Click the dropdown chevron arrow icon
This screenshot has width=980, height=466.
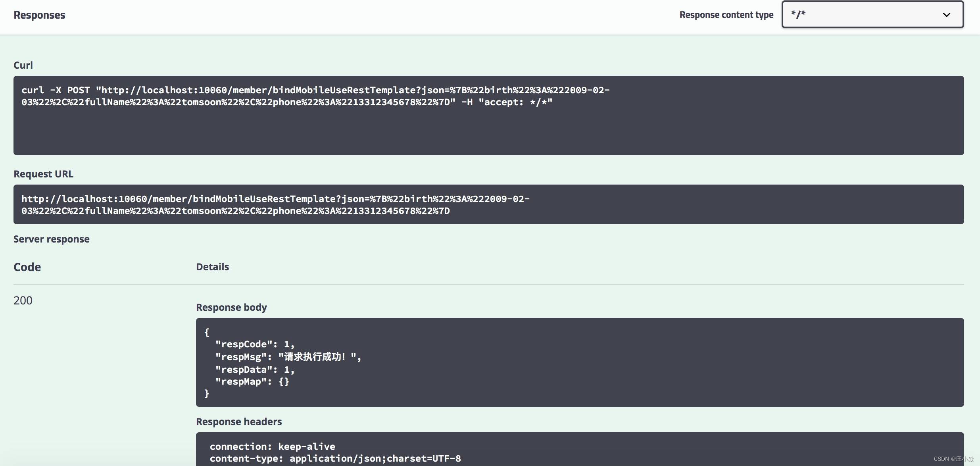946,15
